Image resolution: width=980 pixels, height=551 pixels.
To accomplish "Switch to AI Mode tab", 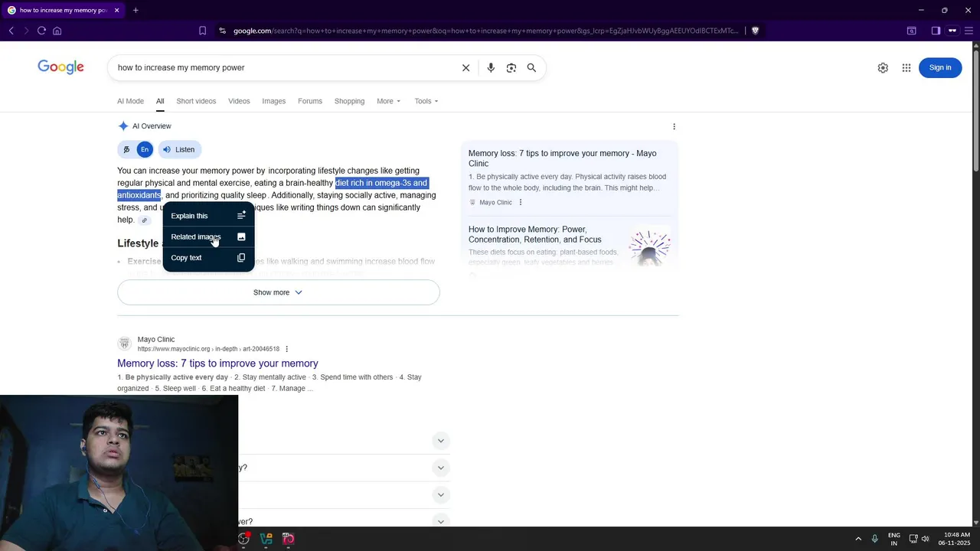I will tap(130, 101).
